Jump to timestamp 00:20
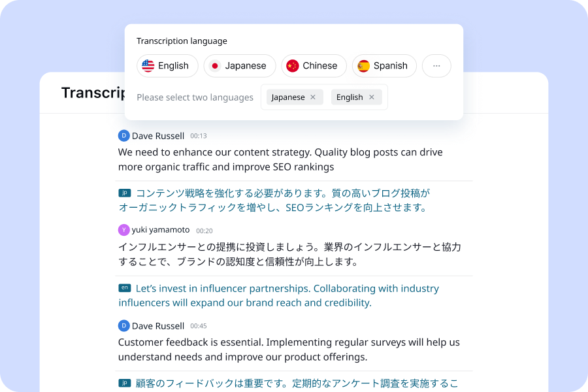Viewport: 588px width, 392px height. point(204,231)
